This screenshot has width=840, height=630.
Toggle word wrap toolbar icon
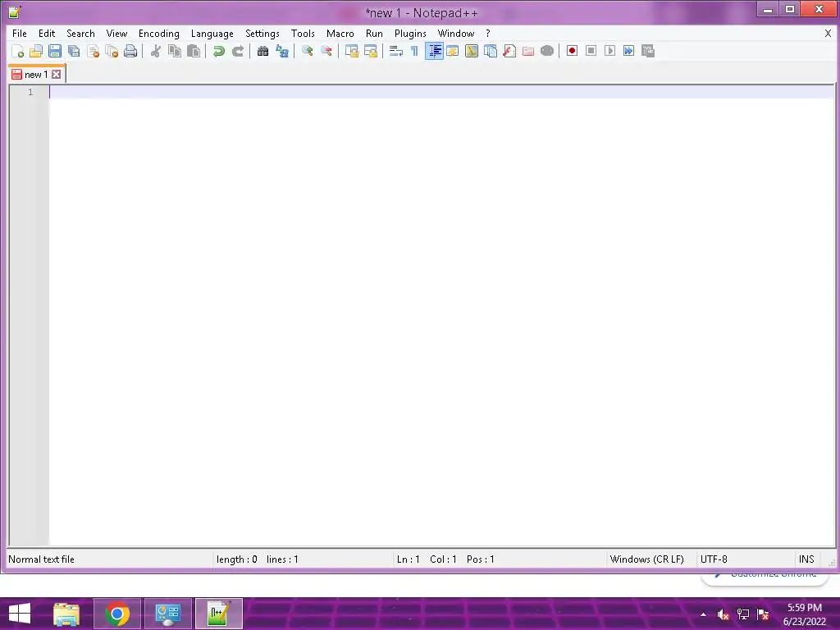(396, 51)
